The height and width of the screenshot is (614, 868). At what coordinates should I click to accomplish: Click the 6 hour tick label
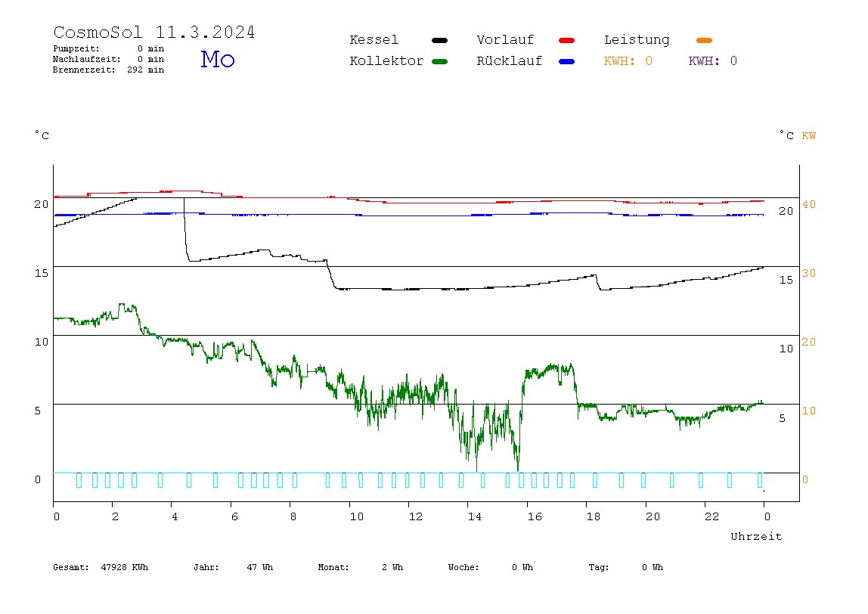click(234, 516)
